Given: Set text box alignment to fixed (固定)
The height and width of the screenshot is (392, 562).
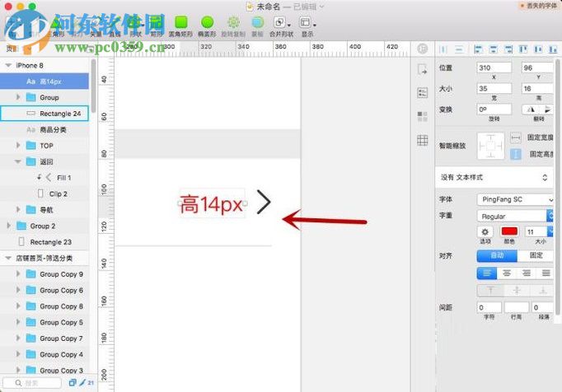Looking at the screenshot, I should (x=536, y=255).
